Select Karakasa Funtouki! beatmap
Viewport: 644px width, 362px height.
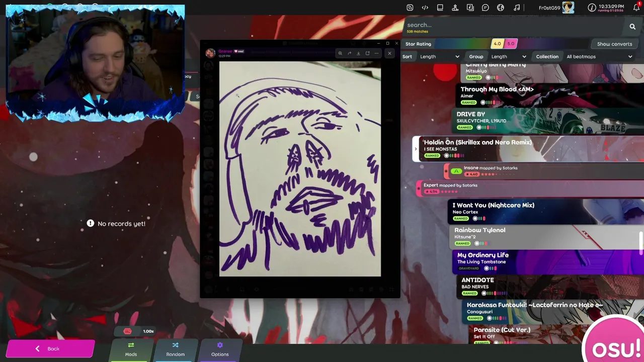point(553,311)
